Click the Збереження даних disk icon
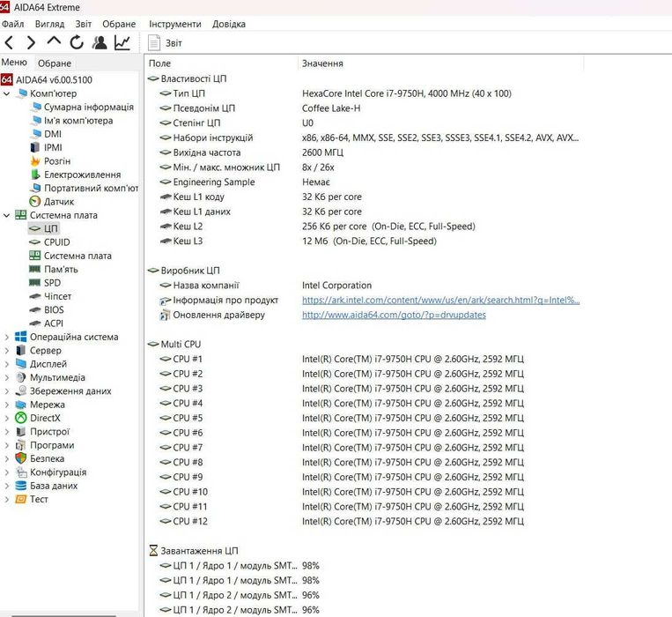The image size is (672, 617). 20,391
